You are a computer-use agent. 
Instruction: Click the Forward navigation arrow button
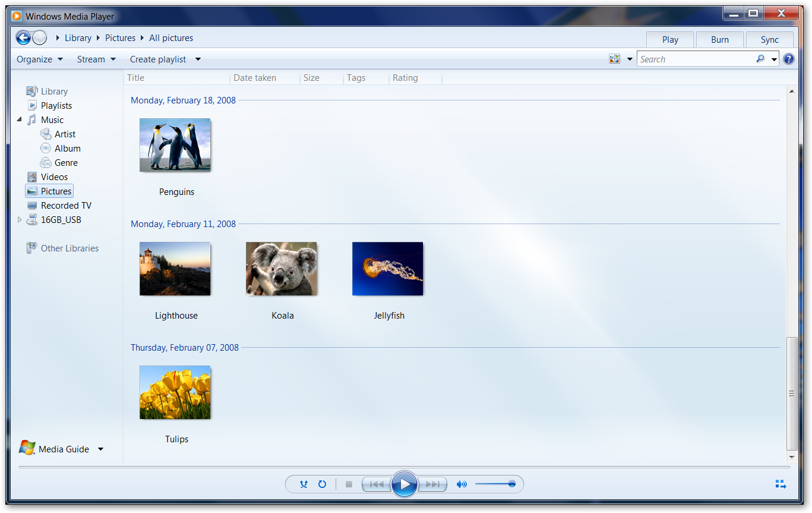click(40, 38)
